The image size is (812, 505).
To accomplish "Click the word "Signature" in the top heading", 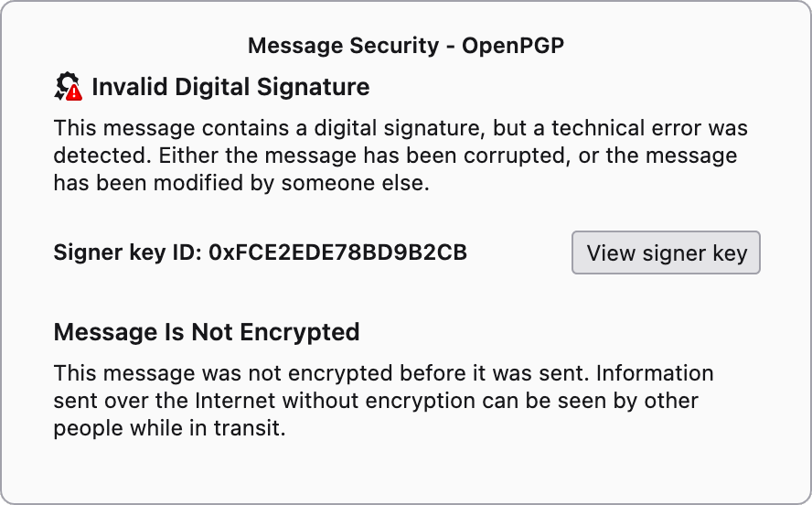I will tap(315, 87).
